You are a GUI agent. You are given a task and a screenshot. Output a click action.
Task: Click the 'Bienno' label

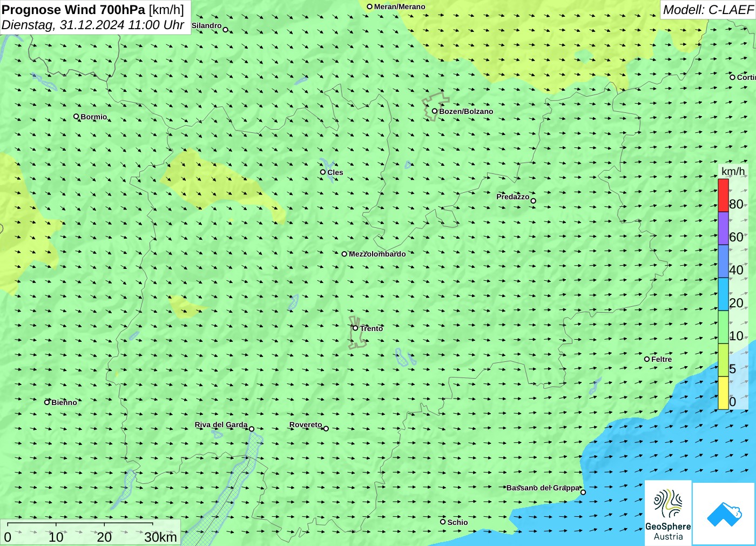click(x=64, y=402)
